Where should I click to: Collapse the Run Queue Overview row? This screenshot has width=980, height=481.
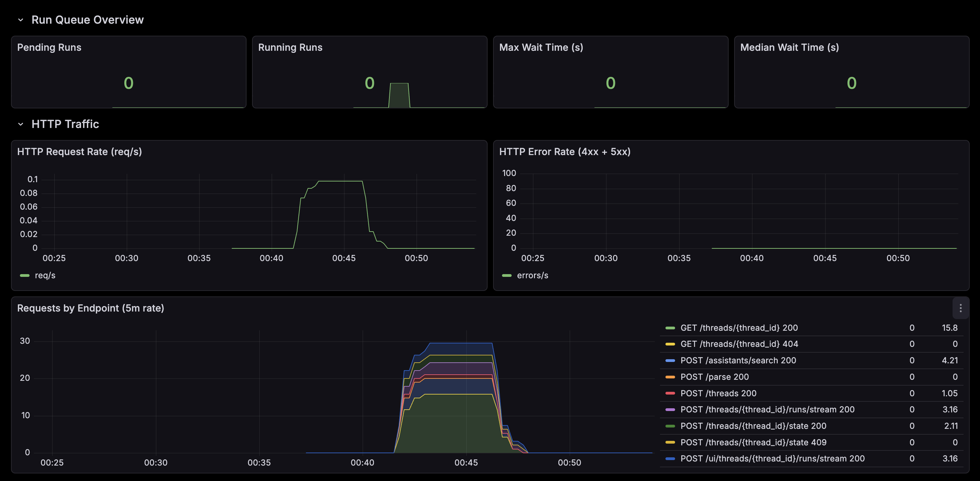21,20
